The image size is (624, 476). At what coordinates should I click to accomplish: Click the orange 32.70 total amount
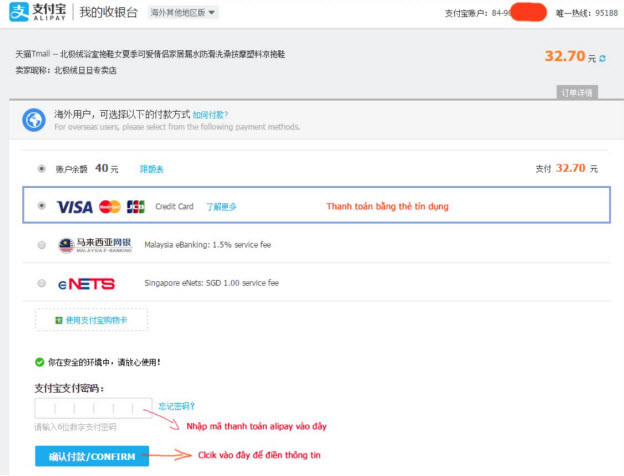coord(565,56)
